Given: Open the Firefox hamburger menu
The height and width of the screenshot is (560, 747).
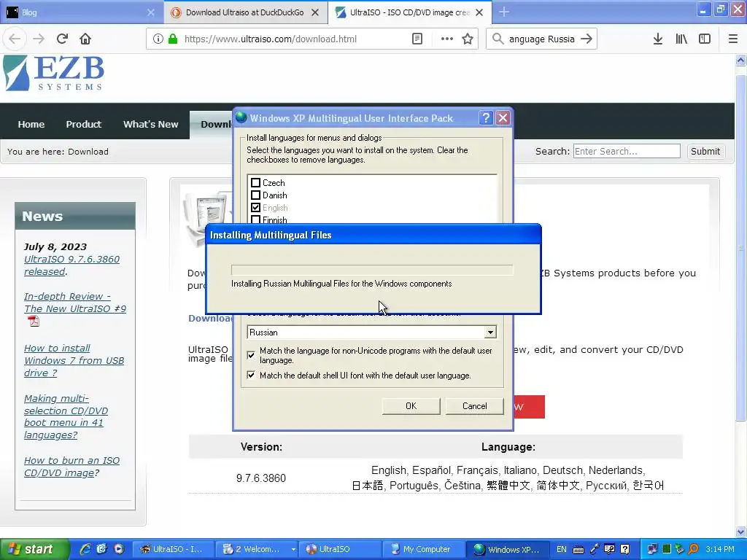Looking at the screenshot, I should (x=733, y=39).
